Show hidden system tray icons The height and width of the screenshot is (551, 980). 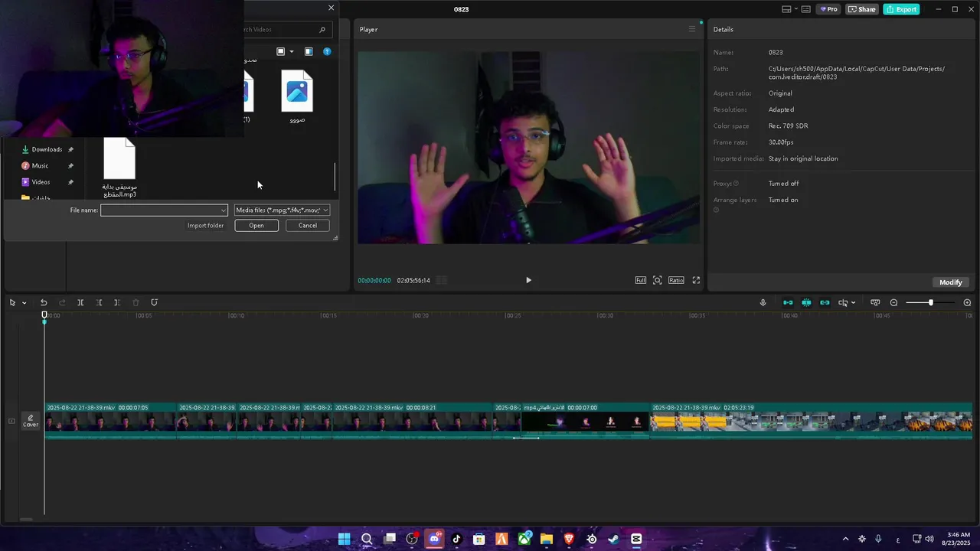(845, 539)
